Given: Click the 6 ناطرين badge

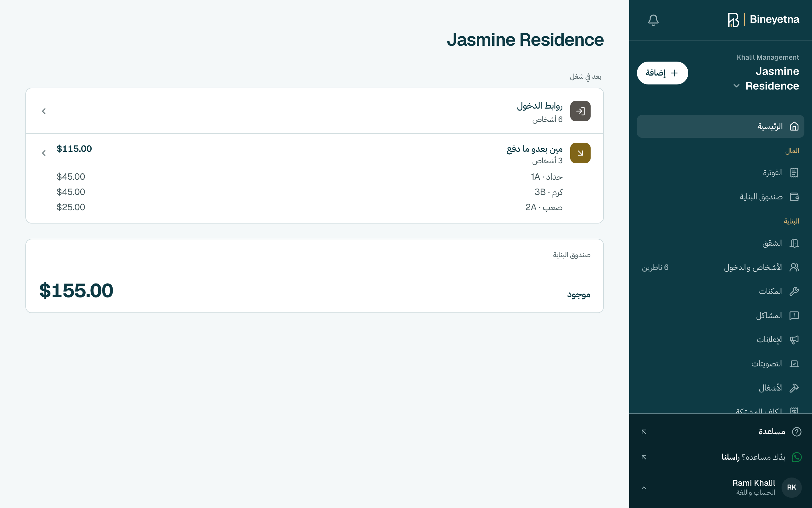Looking at the screenshot, I should [655, 267].
